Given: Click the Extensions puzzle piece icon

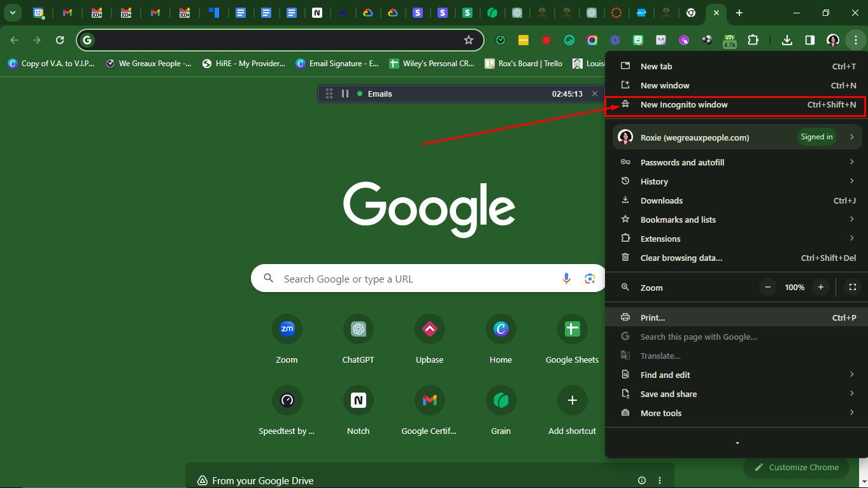Looking at the screenshot, I should 753,40.
